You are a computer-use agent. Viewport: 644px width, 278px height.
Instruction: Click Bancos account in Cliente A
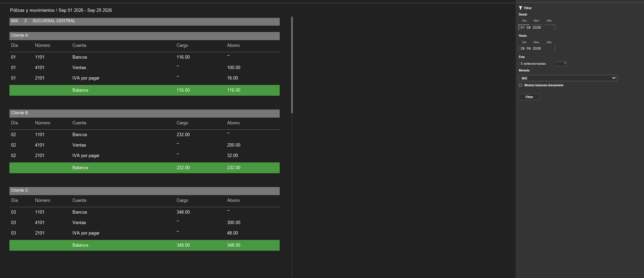pos(80,57)
